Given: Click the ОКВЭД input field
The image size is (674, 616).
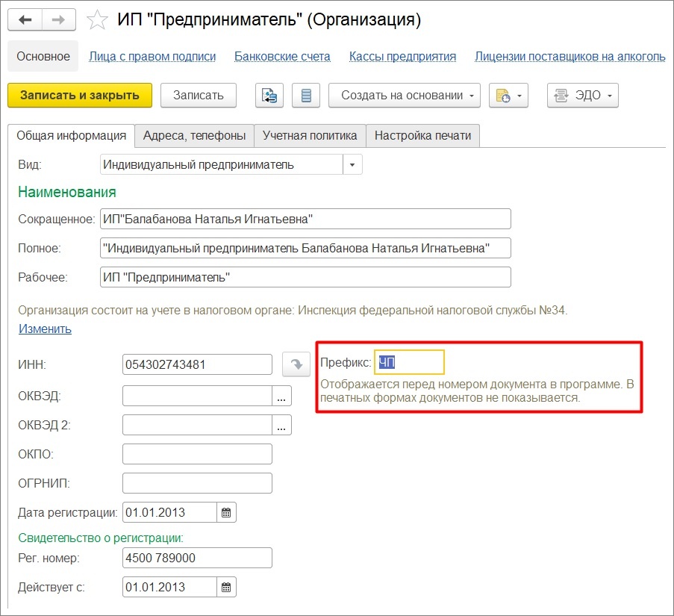Looking at the screenshot, I should (197, 396).
